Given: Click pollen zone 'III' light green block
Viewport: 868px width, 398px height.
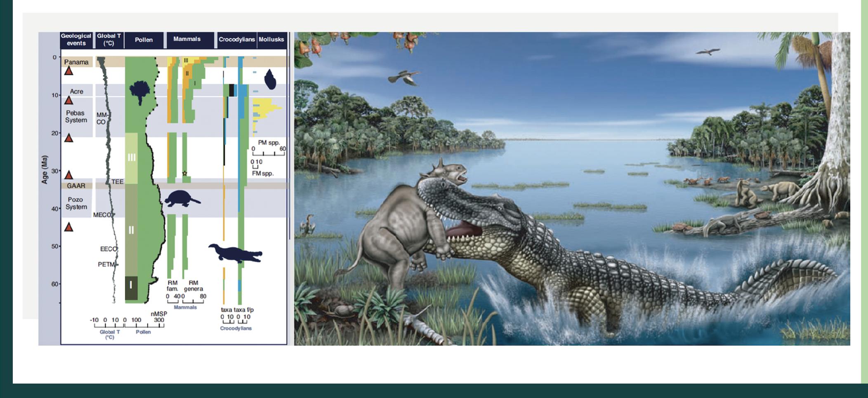Looking at the screenshot, I should point(131,158).
